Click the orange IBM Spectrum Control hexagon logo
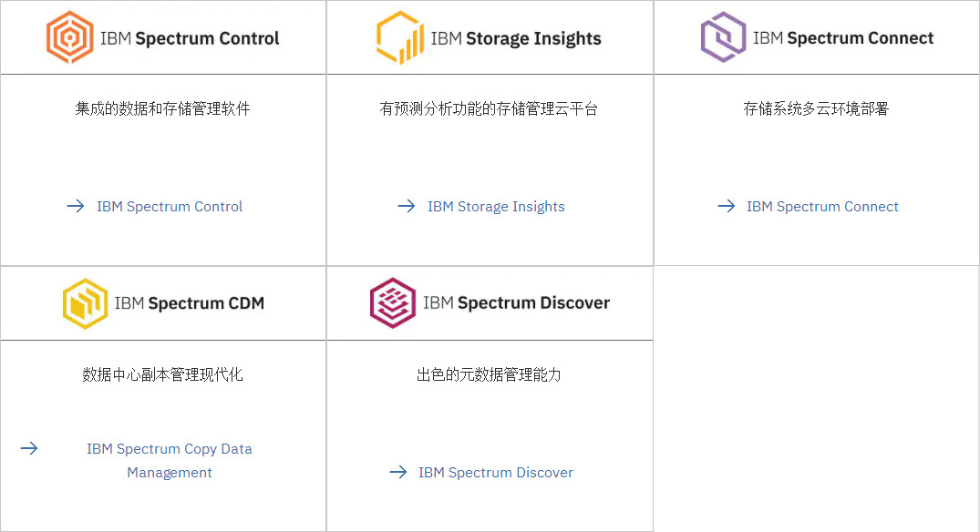980x532 pixels. 70,37
